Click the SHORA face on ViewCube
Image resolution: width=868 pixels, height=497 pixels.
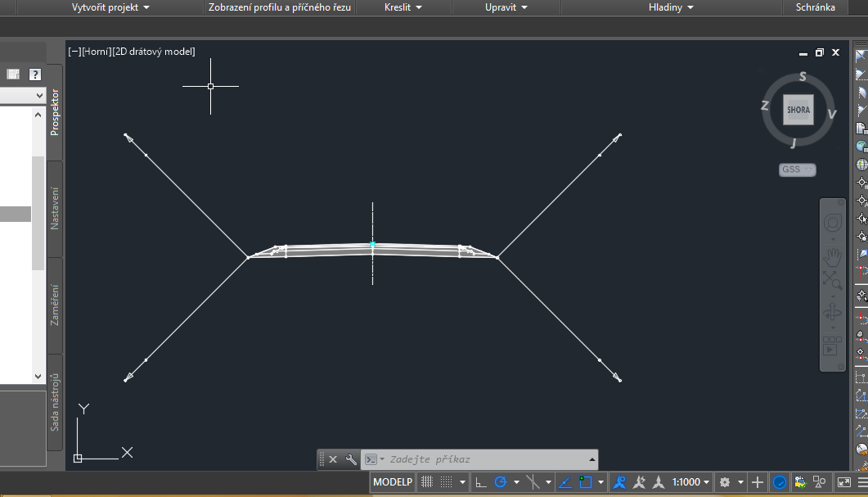click(x=798, y=110)
